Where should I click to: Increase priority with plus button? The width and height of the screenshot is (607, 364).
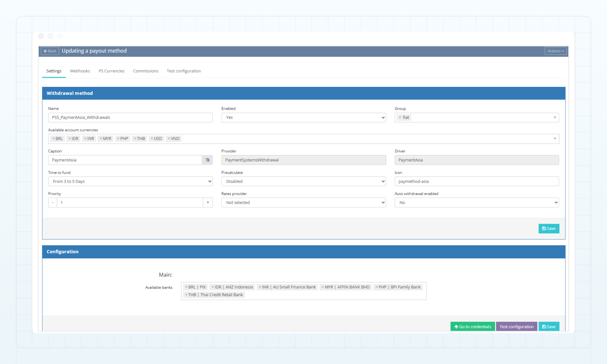(x=208, y=202)
